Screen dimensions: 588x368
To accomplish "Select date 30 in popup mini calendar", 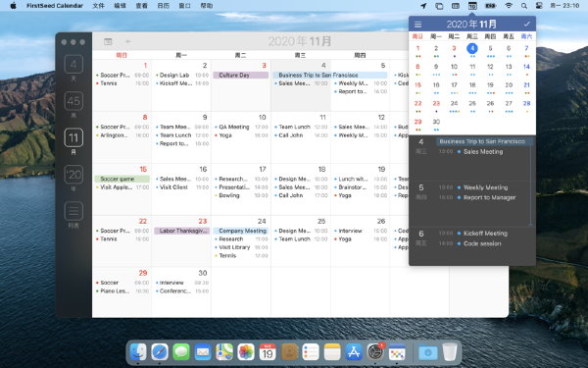I will (x=436, y=122).
